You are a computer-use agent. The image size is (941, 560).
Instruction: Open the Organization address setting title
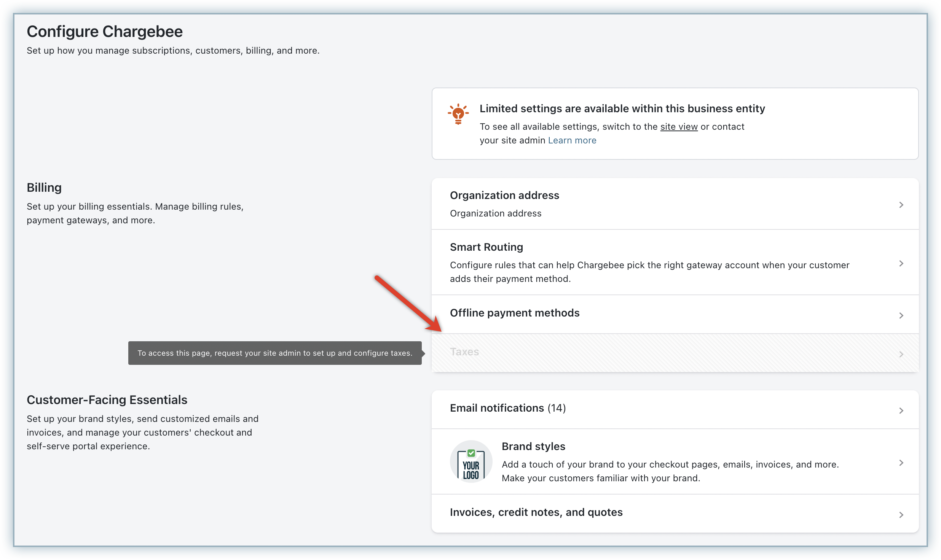pyautogui.click(x=504, y=195)
